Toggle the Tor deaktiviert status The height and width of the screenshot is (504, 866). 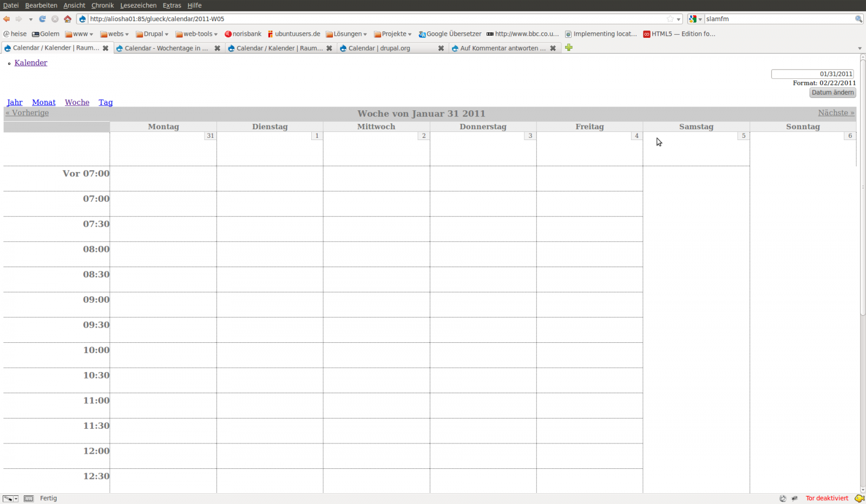(x=826, y=498)
